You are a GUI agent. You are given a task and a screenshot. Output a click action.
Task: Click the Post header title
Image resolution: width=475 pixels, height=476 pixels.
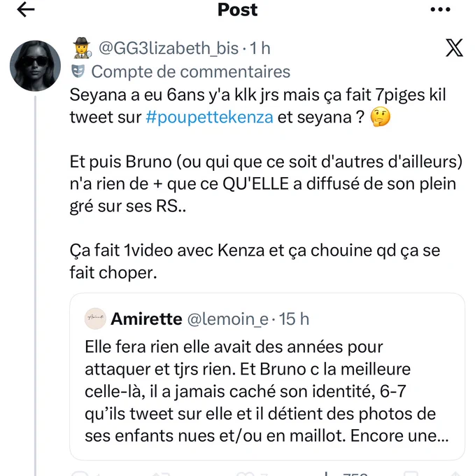(x=238, y=10)
